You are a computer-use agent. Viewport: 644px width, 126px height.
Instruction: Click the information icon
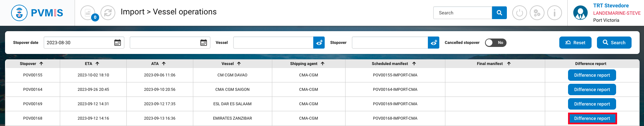(554, 13)
